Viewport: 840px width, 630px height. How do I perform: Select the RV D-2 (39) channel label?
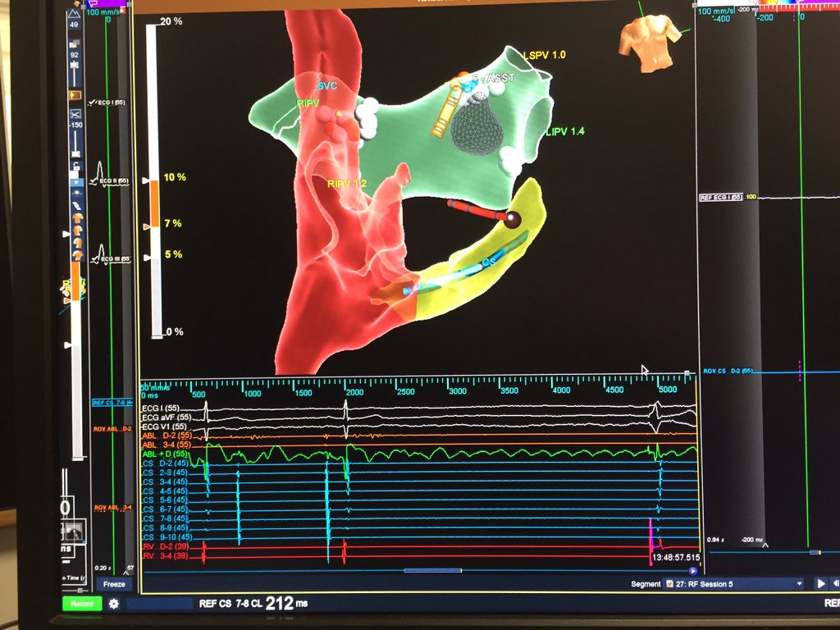point(166,546)
